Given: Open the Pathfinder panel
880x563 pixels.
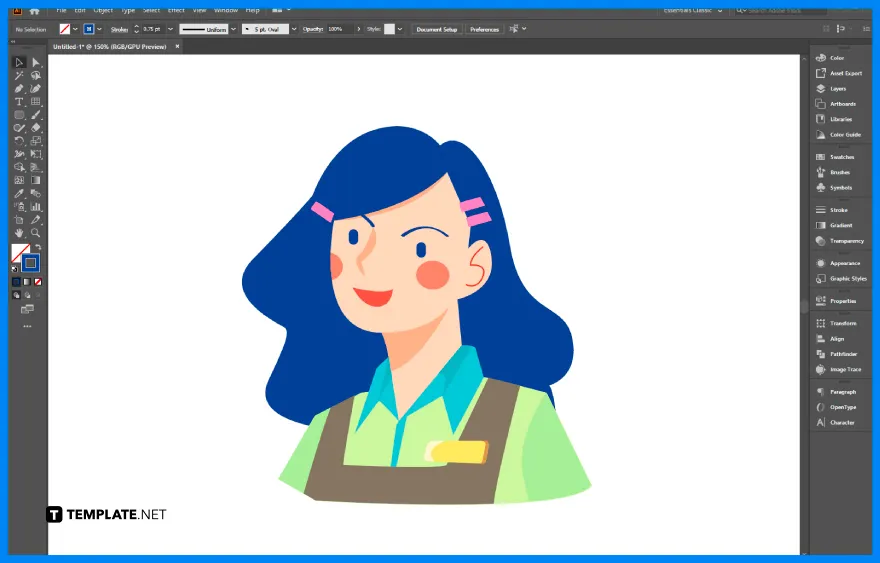Looking at the screenshot, I should pos(837,354).
